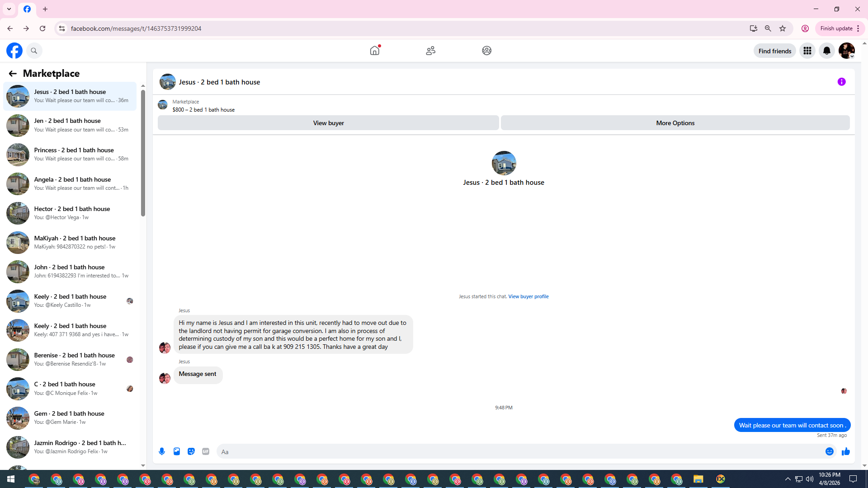Click the attach photo icon
The height and width of the screenshot is (488, 868).
click(x=177, y=451)
